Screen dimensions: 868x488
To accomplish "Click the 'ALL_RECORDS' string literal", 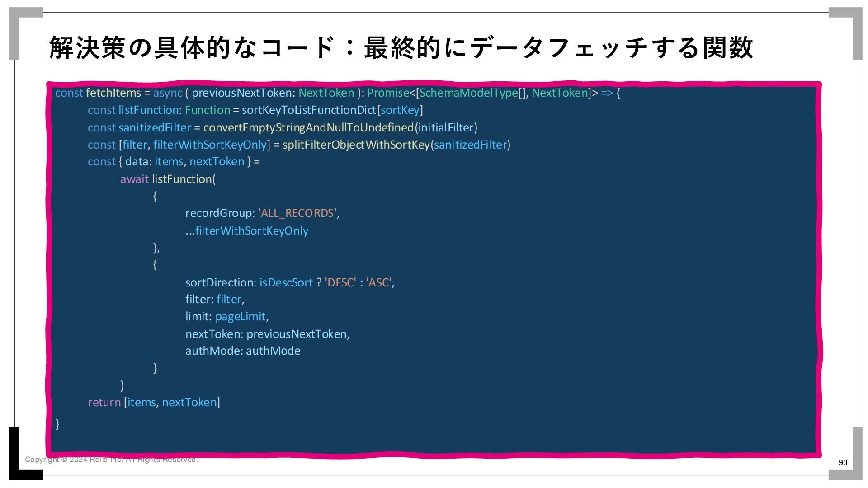I will pyautogui.click(x=297, y=213).
